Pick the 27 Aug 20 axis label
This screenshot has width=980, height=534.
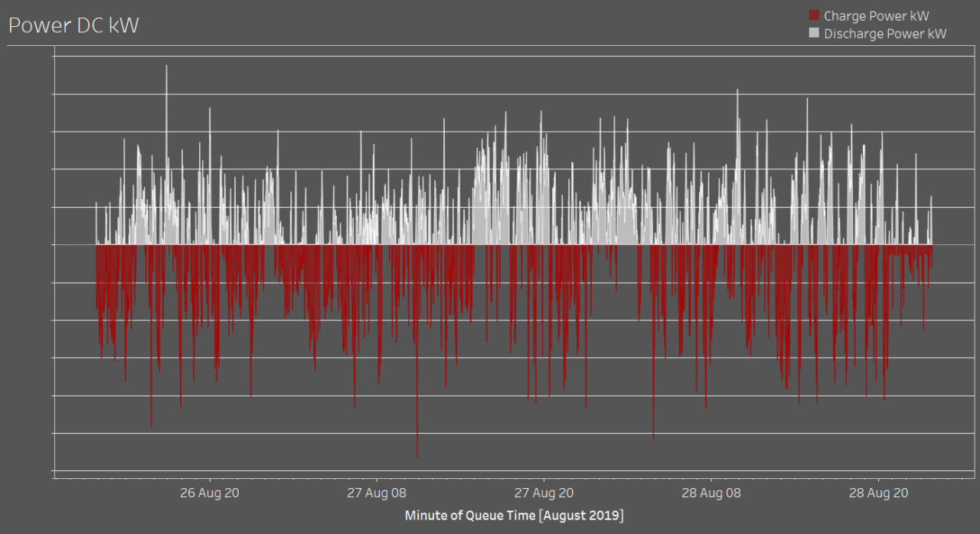[544, 493]
